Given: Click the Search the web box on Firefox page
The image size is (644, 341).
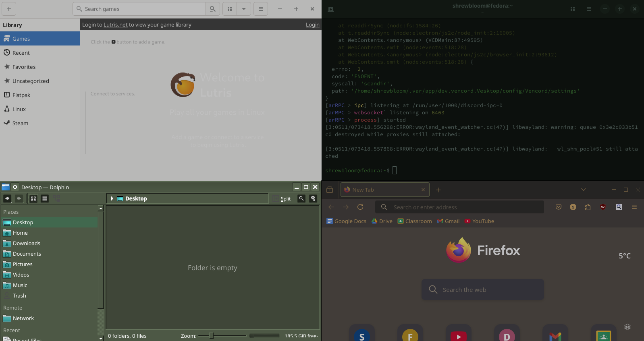Looking at the screenshot, I should 483,289.
